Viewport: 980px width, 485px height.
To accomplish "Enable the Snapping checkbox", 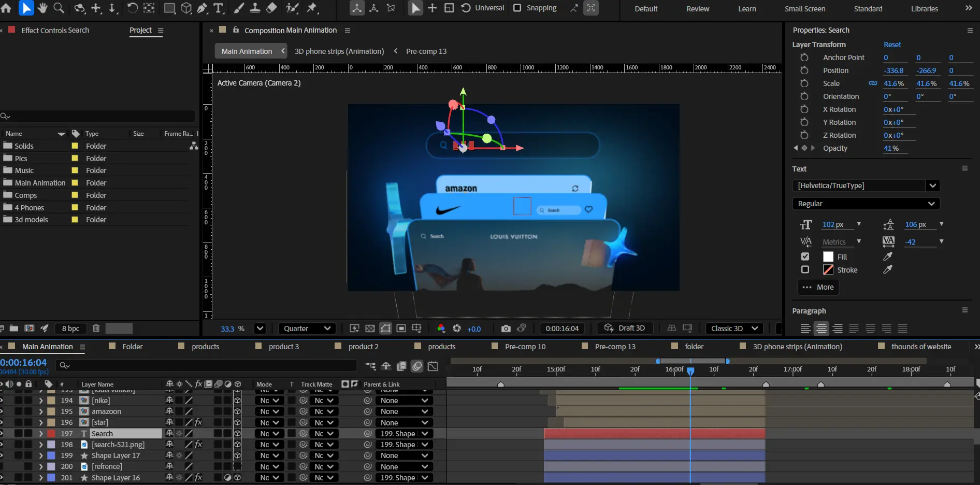I will (517, 8).
